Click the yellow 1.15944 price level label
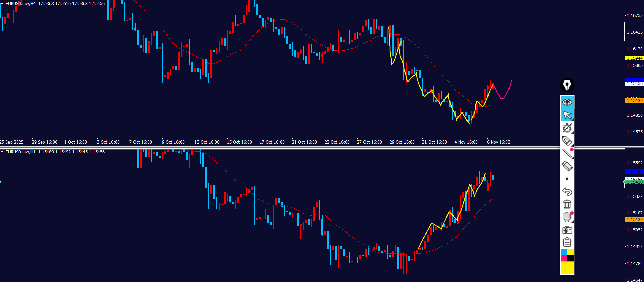 point(634,58)
